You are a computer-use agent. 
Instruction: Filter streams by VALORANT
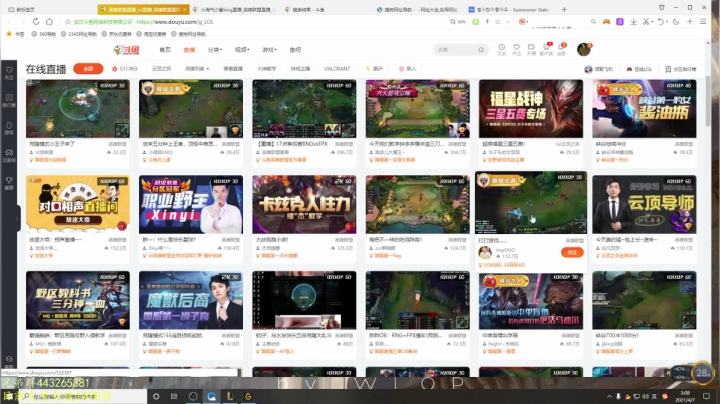click(337, 69)
